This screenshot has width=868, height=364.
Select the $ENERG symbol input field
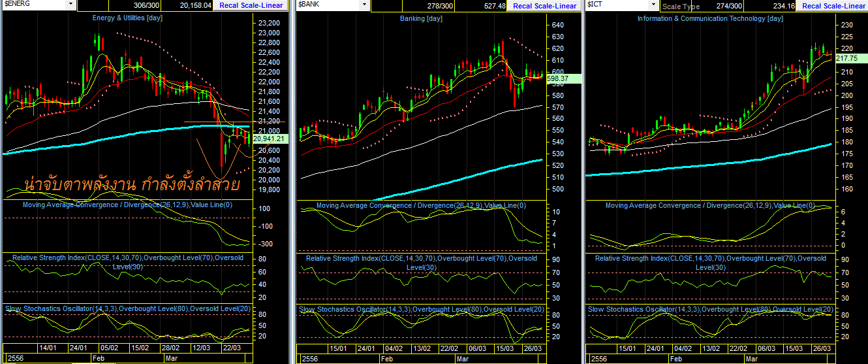pos(33,5)
